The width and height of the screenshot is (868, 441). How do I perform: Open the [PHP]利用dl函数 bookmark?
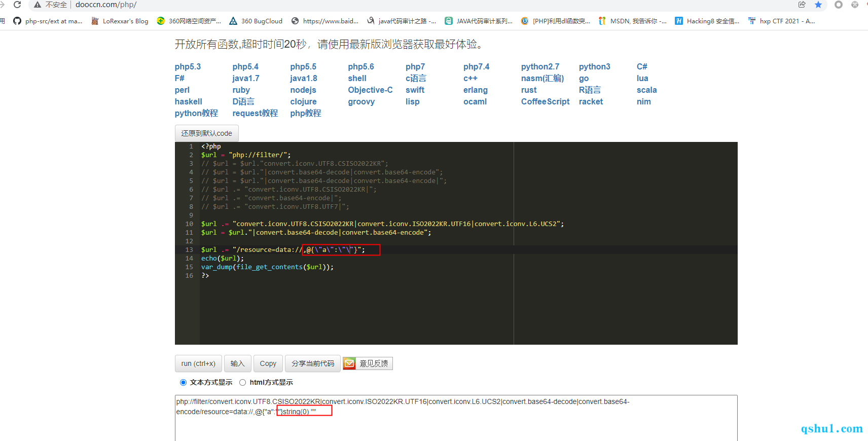(556, 21)
